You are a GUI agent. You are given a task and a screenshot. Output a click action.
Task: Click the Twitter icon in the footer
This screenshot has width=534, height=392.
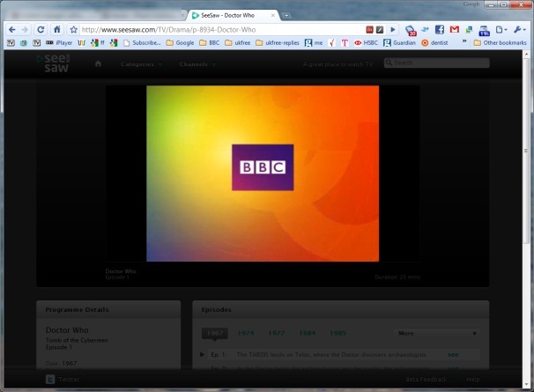(50, 379)
